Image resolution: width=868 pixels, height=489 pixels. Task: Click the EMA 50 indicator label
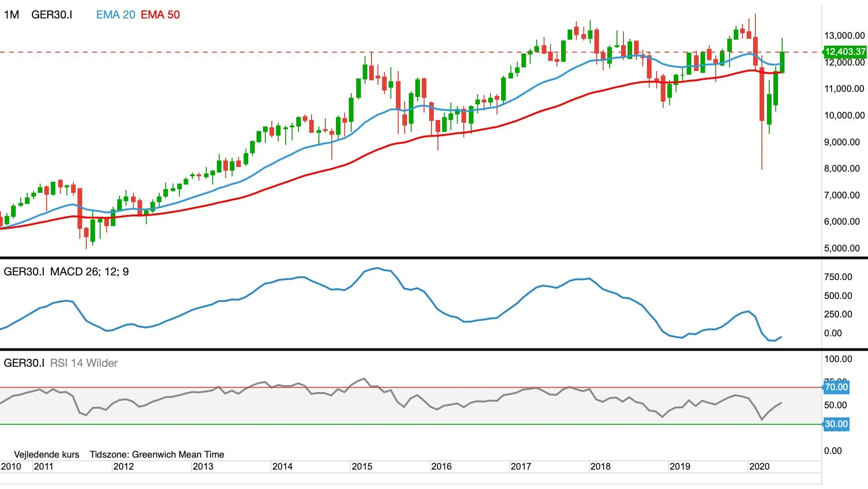160,15
